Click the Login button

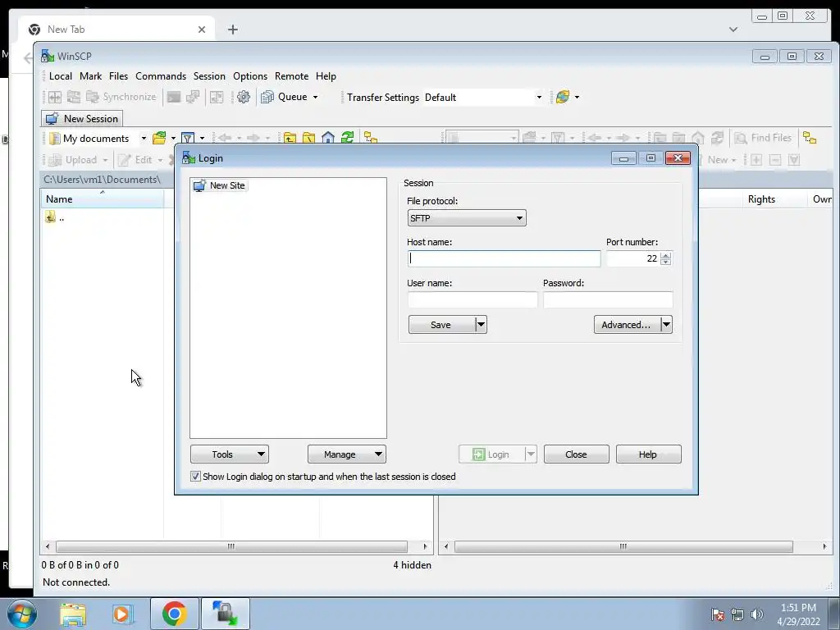pos(491,454)
